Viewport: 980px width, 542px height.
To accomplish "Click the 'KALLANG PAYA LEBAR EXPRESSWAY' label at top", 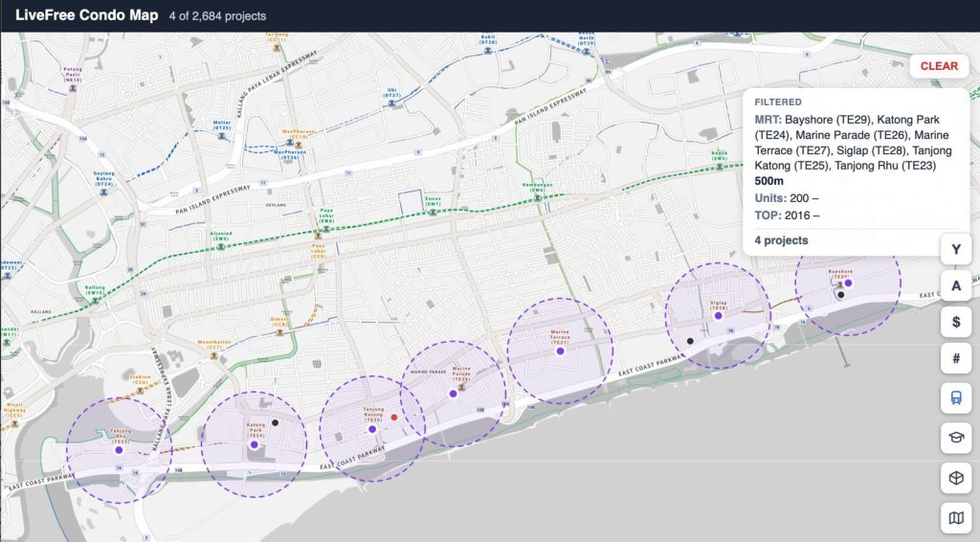I will coord(276,85).
